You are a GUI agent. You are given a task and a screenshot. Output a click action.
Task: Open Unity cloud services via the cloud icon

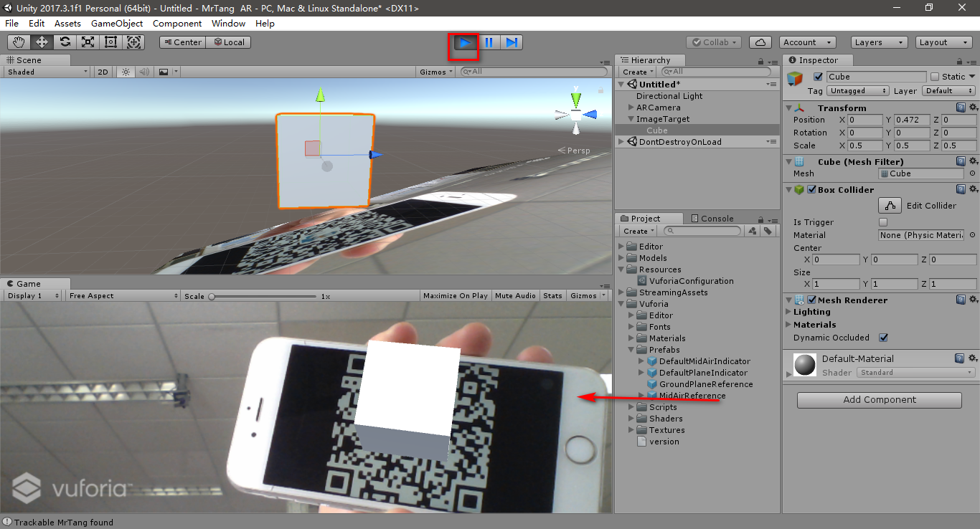(760, 42)
